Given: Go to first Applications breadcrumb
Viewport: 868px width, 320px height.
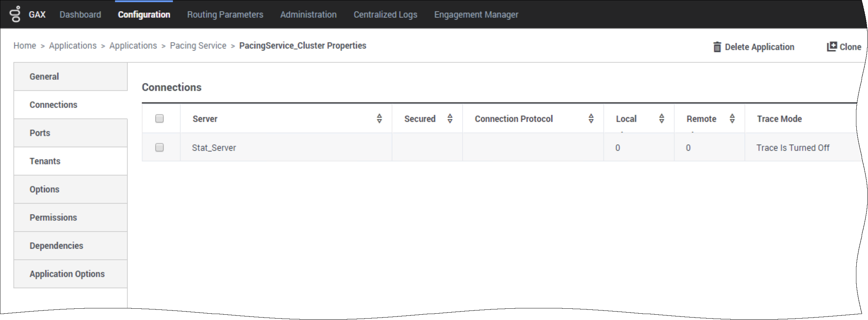Looking at the screenshot, I should [73, 45].
